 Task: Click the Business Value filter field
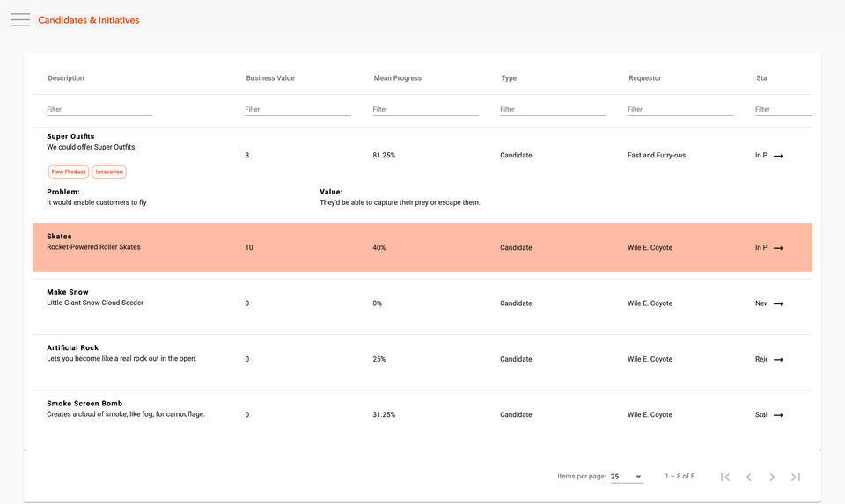tap(298, 109)
